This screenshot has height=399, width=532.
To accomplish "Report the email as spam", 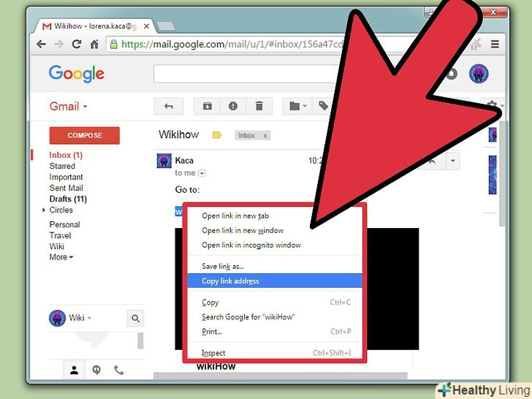I will click(x=233, y=107).
